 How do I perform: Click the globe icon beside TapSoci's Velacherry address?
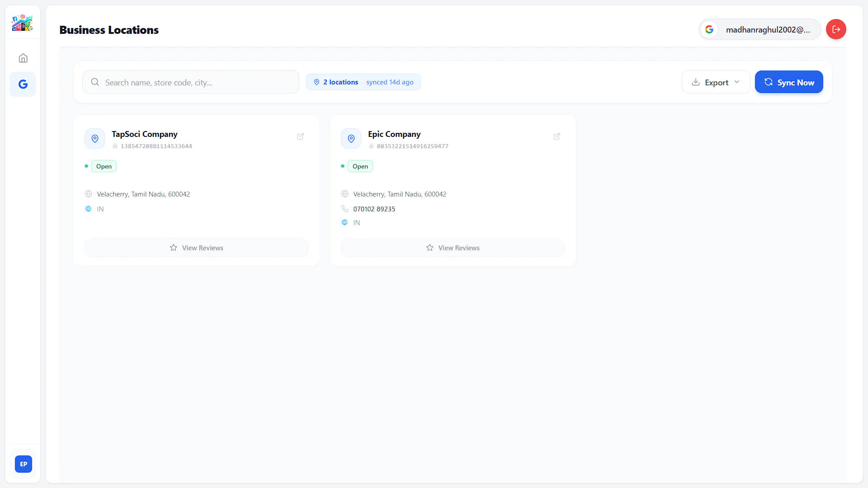click(89, 194)
